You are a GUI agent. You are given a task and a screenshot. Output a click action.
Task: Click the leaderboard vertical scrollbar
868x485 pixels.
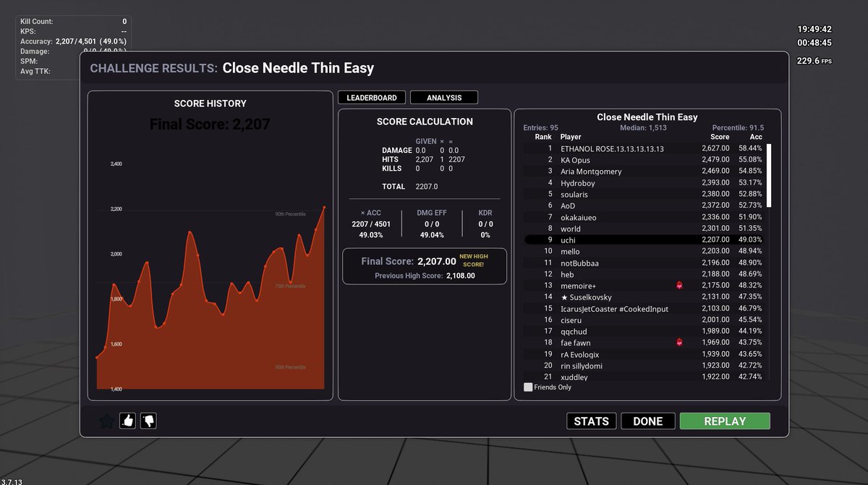tap(769, 176)
